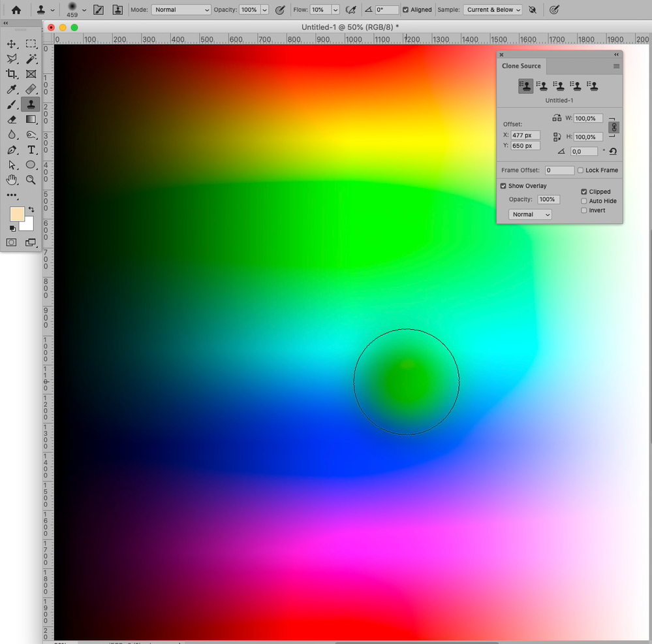Select the Eyedropper tool
Screen dimensions: 652x644
[12, 89]
